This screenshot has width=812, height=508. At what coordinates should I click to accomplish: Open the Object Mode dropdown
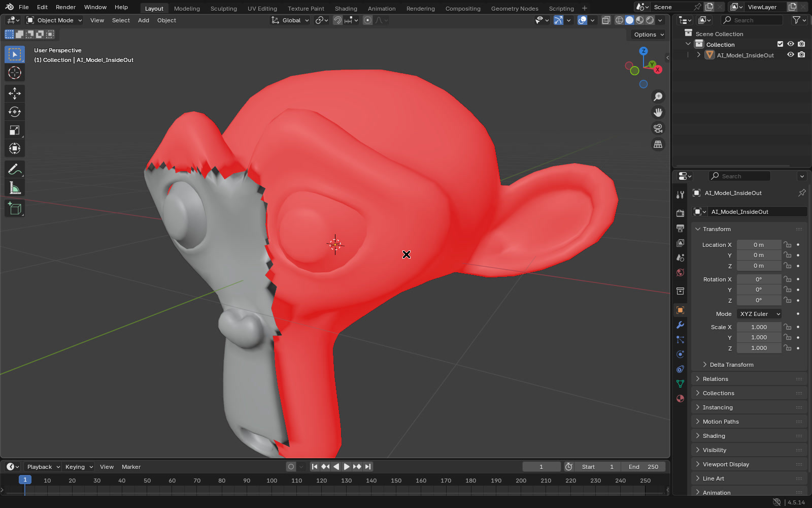pyautogui.click(x=54, y=20)
